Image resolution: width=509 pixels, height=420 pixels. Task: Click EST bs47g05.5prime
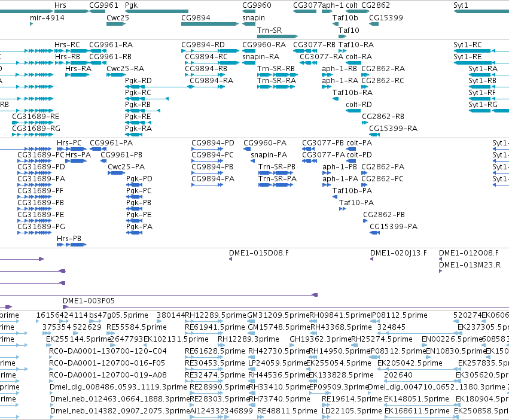tap(118, 315)
